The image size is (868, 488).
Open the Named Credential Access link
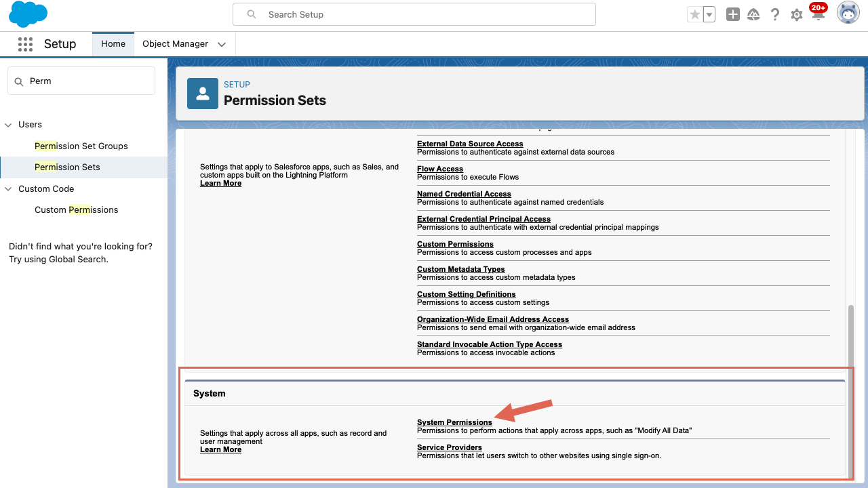pyautogui.click(x=464, y=194)
